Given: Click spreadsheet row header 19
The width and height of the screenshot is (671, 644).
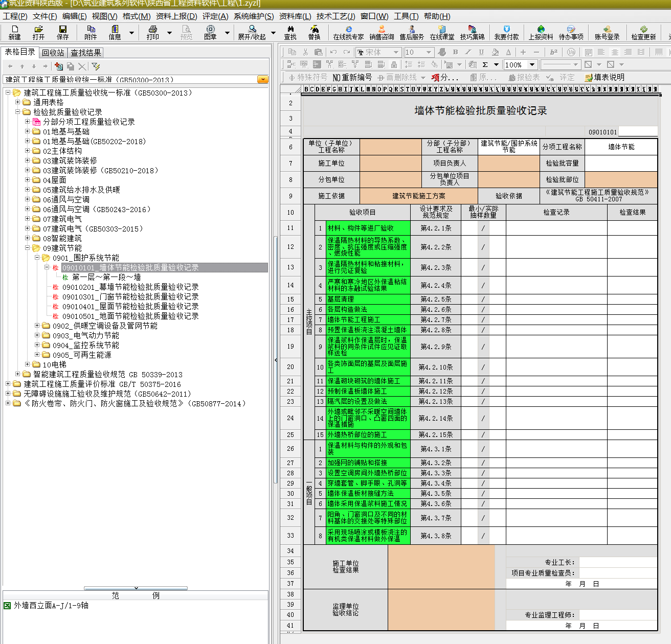Looking at the screenshot, I should 290,347.
